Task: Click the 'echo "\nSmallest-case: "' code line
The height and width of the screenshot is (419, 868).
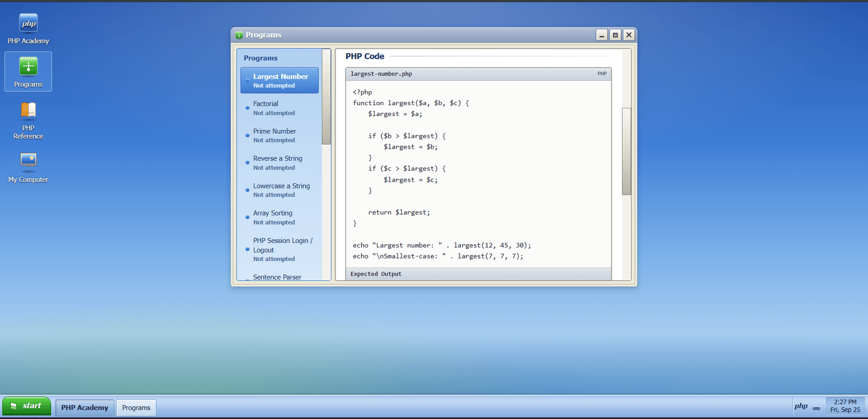Action: [438, 256]
